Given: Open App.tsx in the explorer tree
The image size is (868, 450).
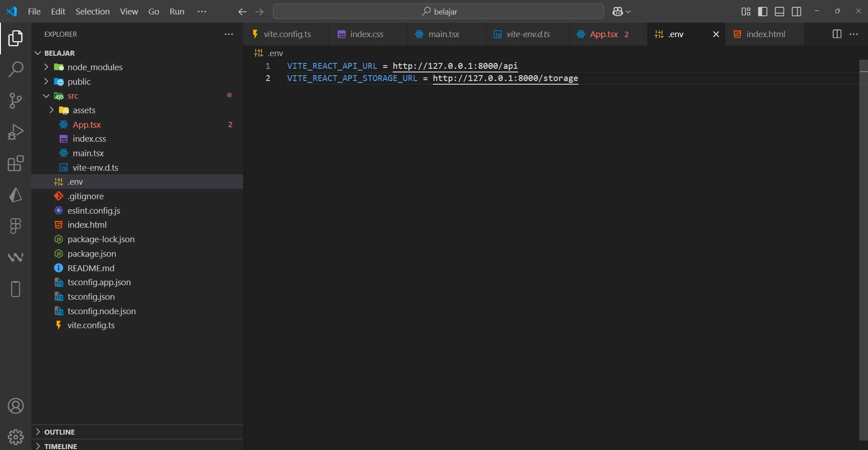Looking at the screenshot, I should [x=137, y=124].
